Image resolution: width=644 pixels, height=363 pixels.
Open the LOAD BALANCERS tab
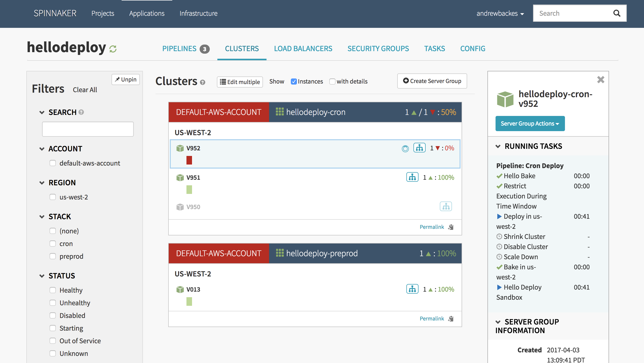[303, 49]
